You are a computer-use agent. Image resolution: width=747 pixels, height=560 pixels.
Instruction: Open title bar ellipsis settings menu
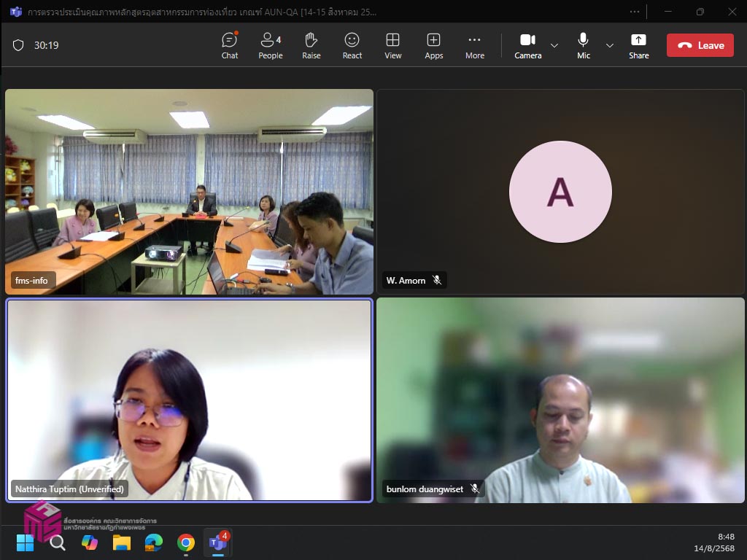[x=635, y=12]
